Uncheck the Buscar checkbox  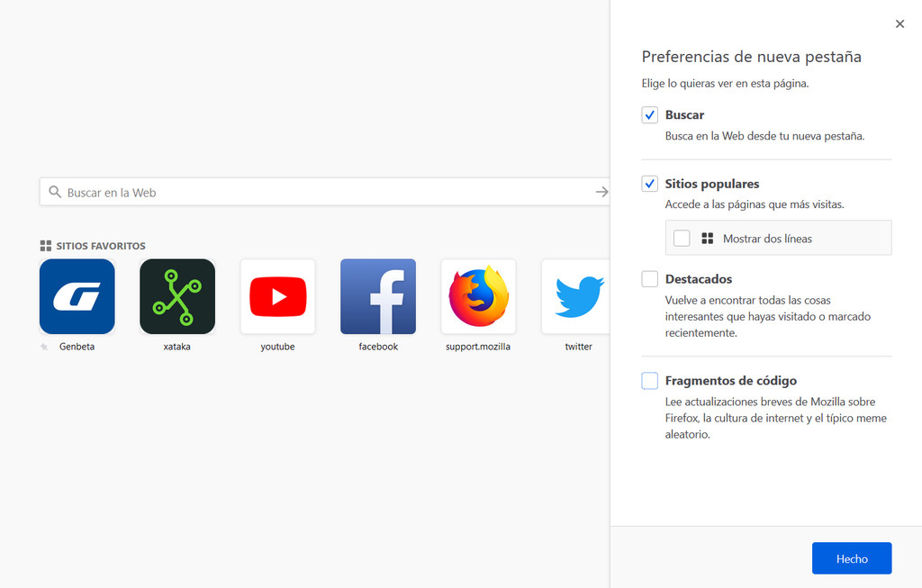[650, 114]
